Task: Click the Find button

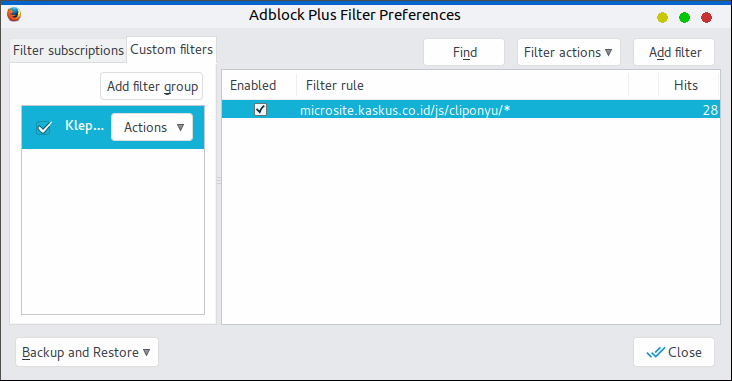Action: 464,52
